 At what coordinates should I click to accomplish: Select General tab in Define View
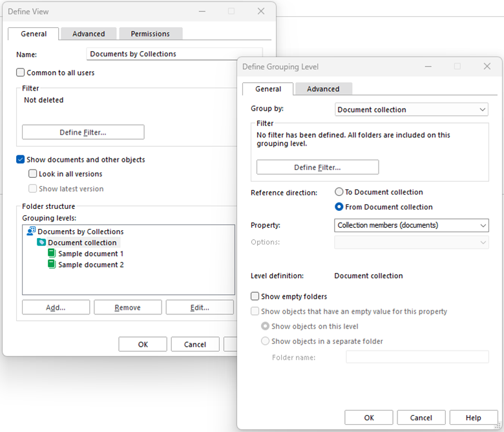point(34,34)
